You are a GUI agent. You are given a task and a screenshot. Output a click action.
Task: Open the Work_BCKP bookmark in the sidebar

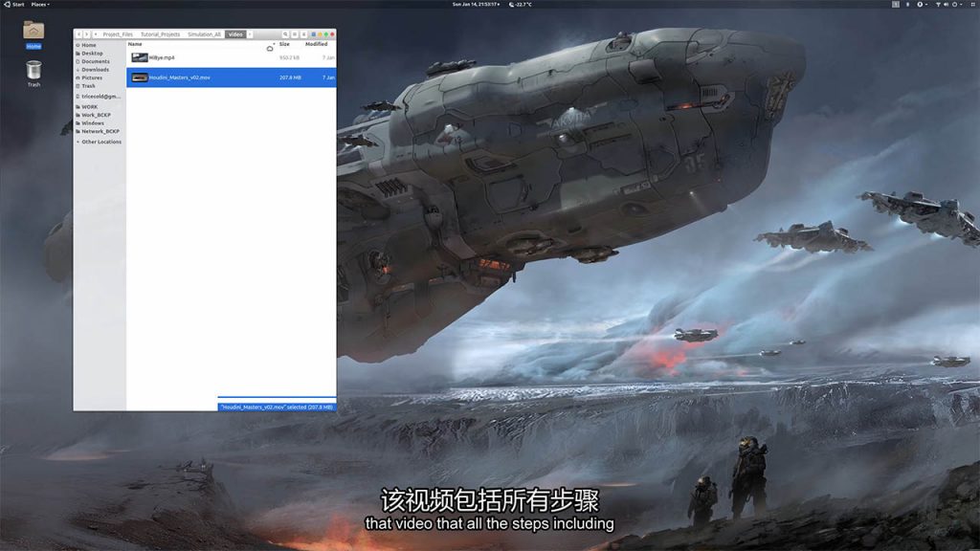(93, 115)
